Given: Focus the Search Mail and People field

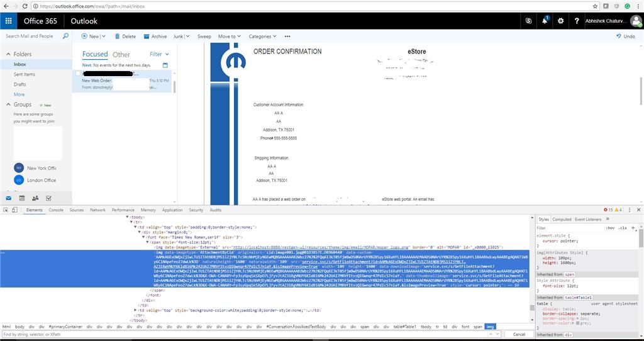Looking at the screenshot, I should click(30, 36).
